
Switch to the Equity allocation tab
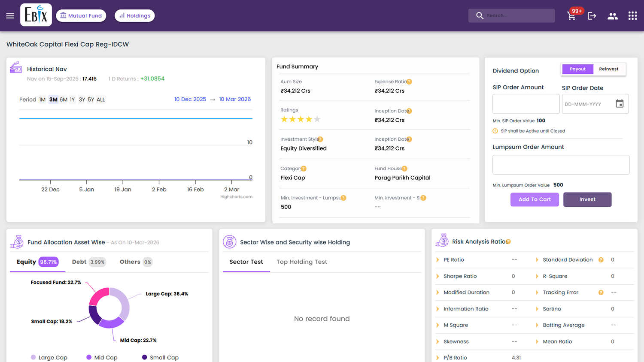pos(37,262)
